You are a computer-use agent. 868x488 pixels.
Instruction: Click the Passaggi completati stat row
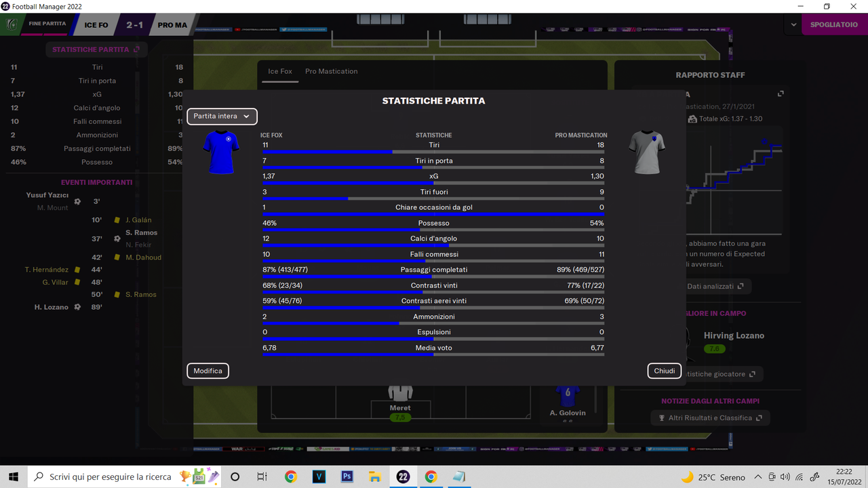(433, 271)
